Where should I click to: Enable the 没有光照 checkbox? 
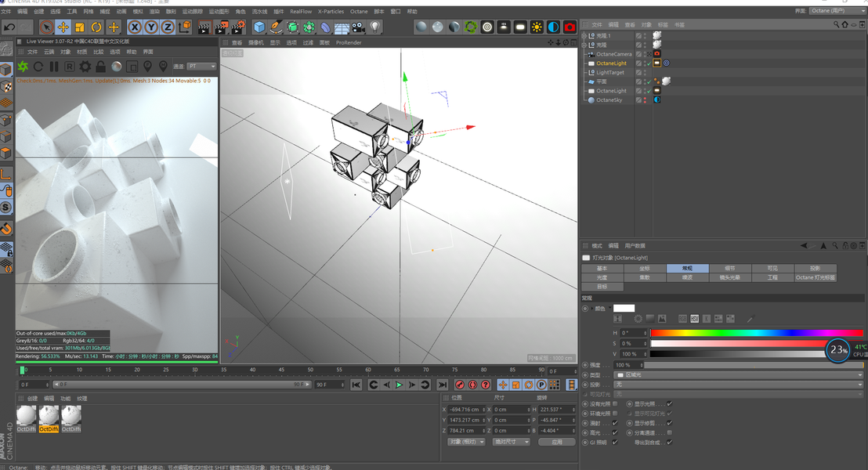click(x=615, y=403)
